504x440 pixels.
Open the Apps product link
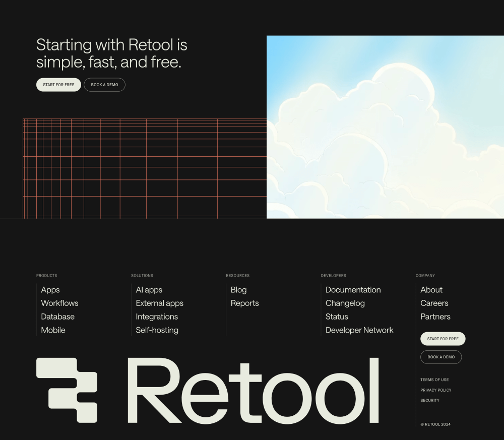click(x=50, y=290)
